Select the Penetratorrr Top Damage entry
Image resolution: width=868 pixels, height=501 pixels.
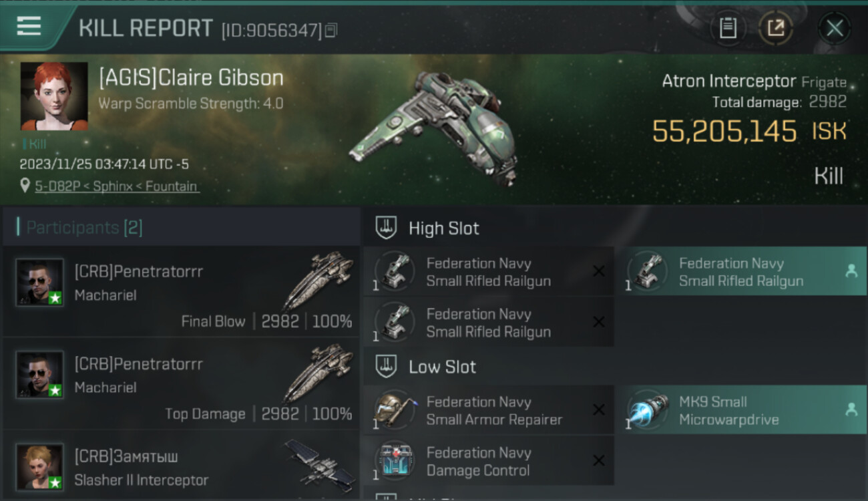click(181, 383)
